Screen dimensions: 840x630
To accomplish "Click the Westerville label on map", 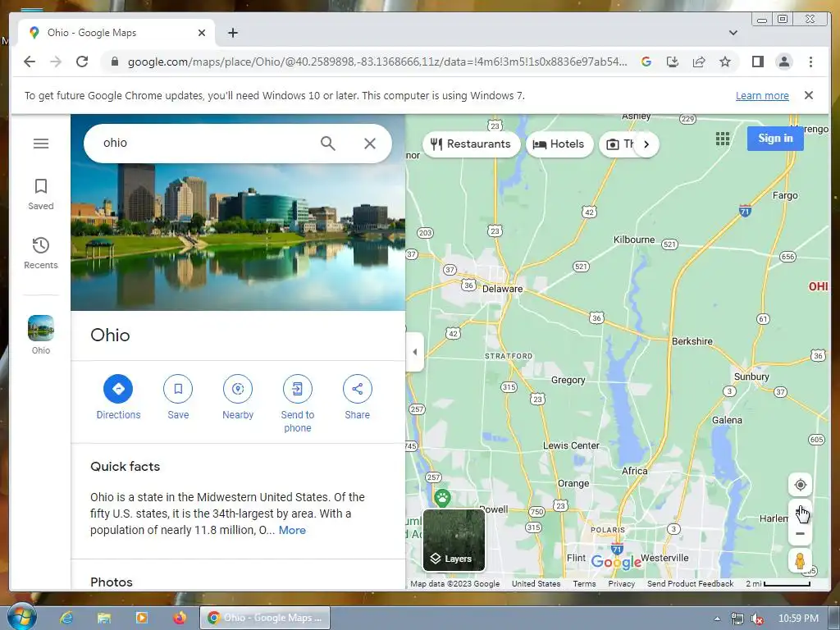I will click(664, 558).
